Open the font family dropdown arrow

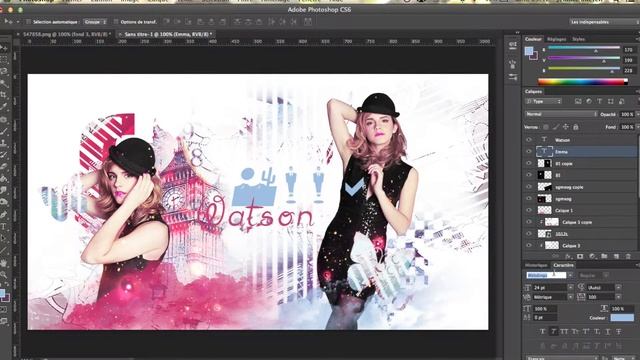tap(570, 276)
